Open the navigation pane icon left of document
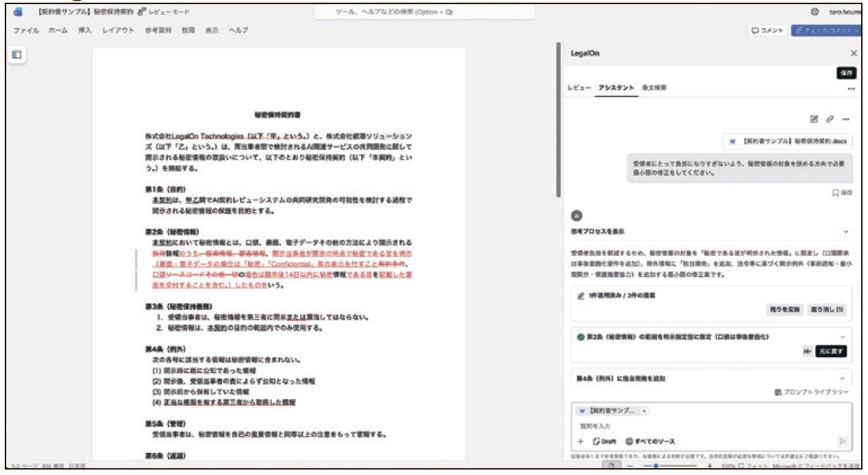 [17, 55]
